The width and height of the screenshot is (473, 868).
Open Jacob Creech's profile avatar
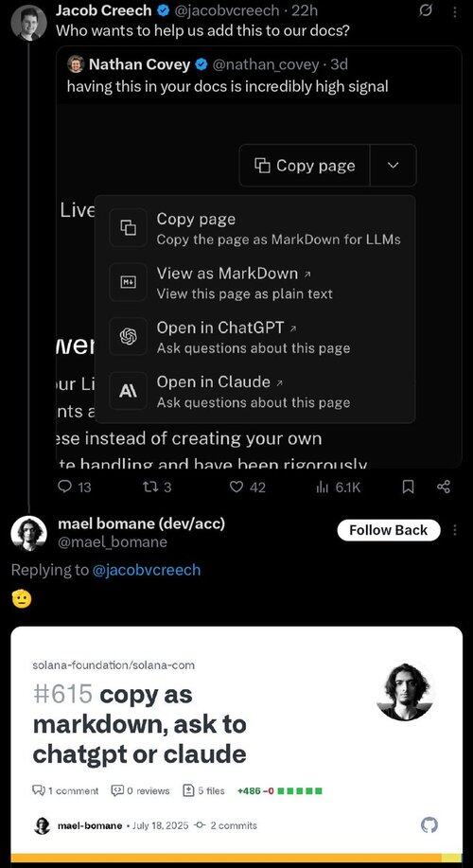tap(28, 24)
